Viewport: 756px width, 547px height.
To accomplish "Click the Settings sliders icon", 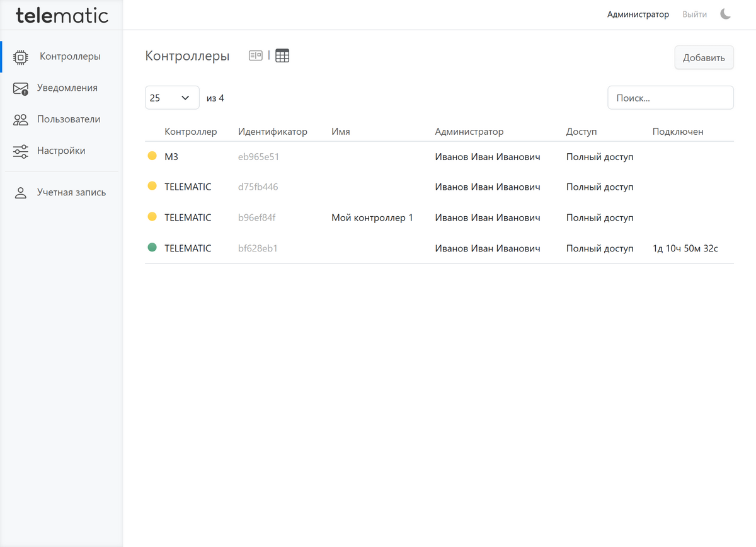I will click(x=21, y=151).
